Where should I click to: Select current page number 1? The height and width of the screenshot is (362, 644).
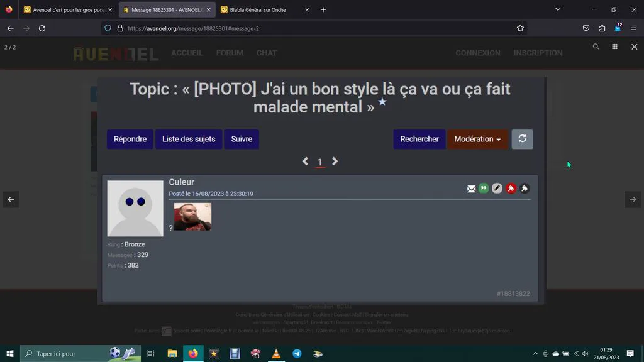319,163
